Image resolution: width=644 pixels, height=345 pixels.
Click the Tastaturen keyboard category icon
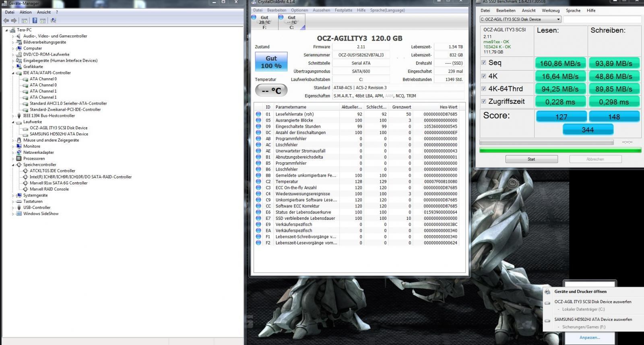19,202
